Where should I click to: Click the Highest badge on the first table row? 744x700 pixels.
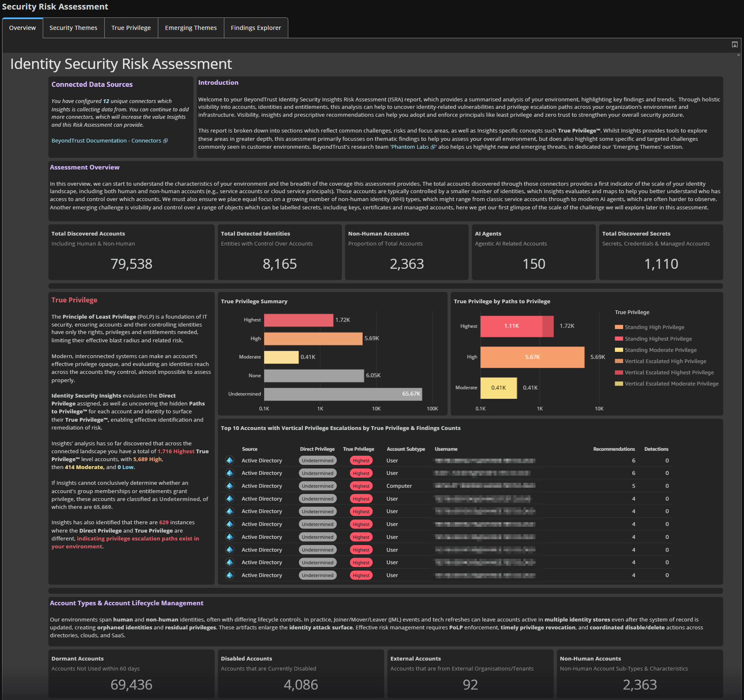pyautogui.click(x=361, y=460)
